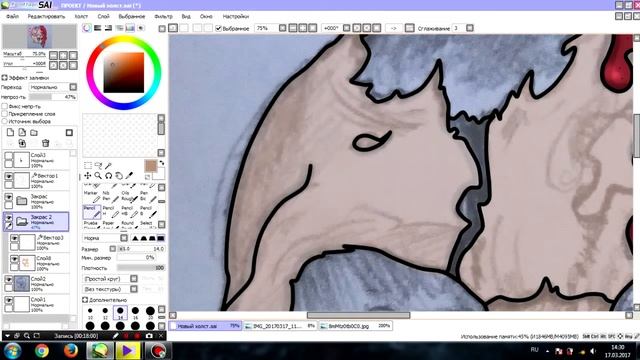Select the Rotate canvas tool
Image resolution: width=640 pixels, height=360 pixels.
tap(108, 176)
